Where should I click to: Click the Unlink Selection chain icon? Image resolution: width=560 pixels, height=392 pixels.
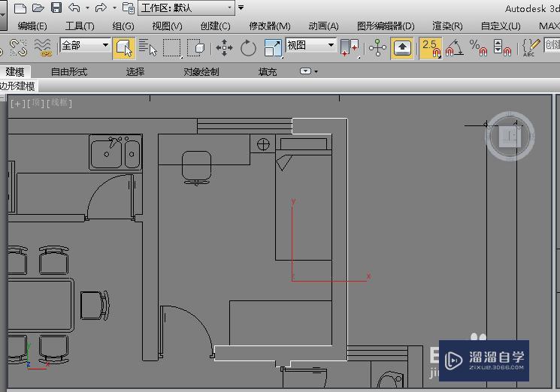point(18,48)
